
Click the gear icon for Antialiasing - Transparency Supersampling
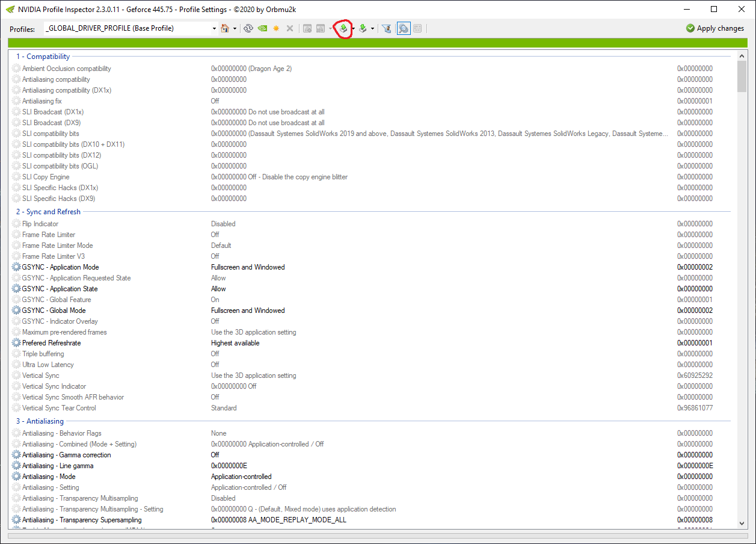click(16, 520)
